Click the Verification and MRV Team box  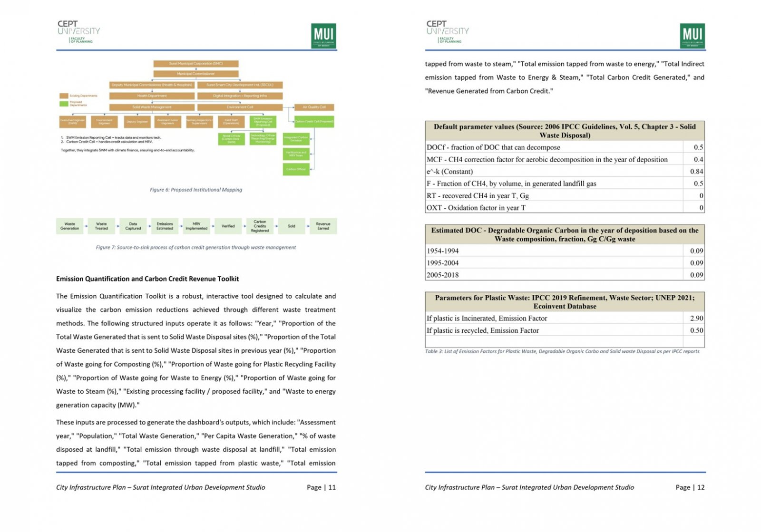pos(296,154)
